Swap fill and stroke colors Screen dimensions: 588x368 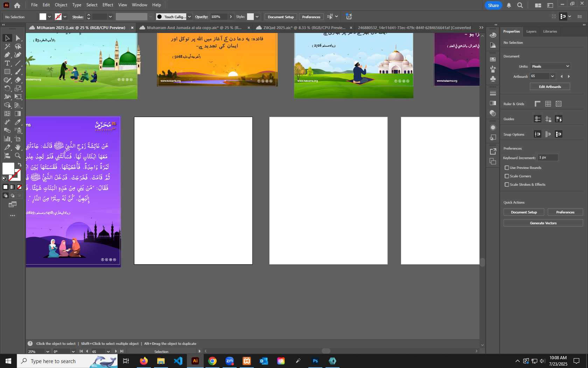coord(20,165)
